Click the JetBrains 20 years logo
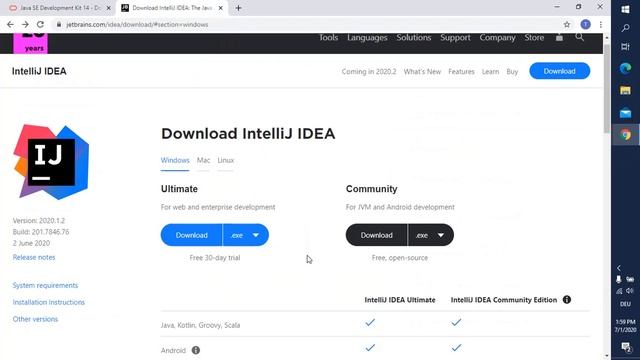 (31, 43)
